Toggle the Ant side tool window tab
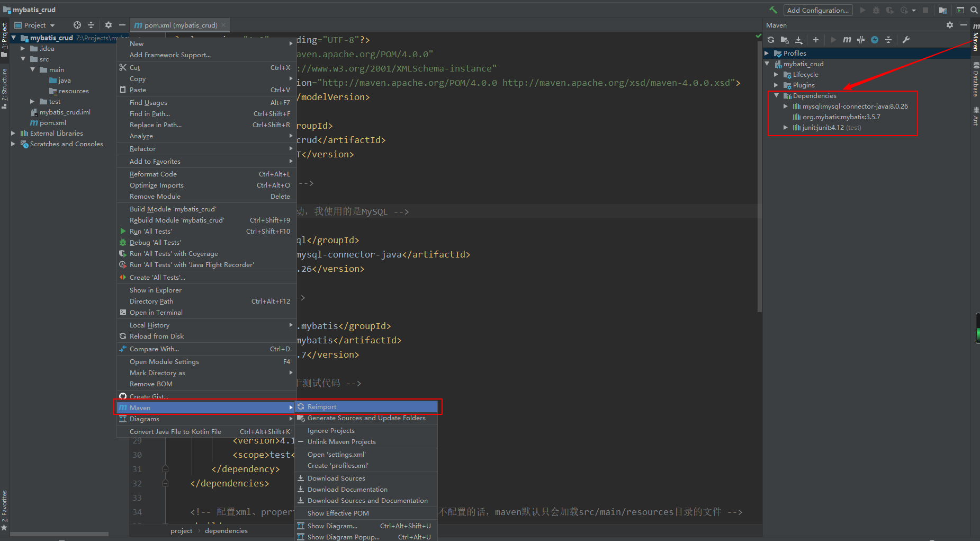 pos(975,116)
